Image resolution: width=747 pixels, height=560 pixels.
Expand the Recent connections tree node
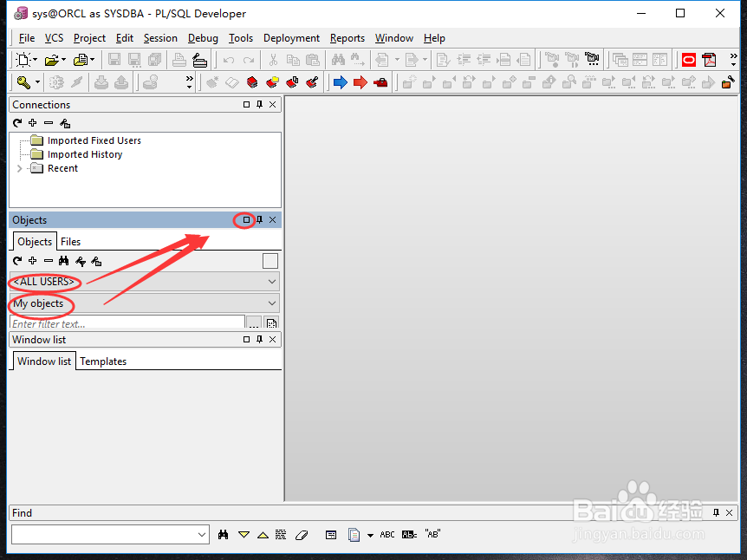pos(20,168)
